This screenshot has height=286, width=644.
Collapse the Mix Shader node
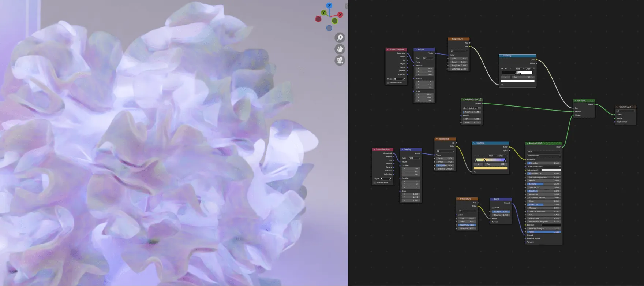[576, 100]
